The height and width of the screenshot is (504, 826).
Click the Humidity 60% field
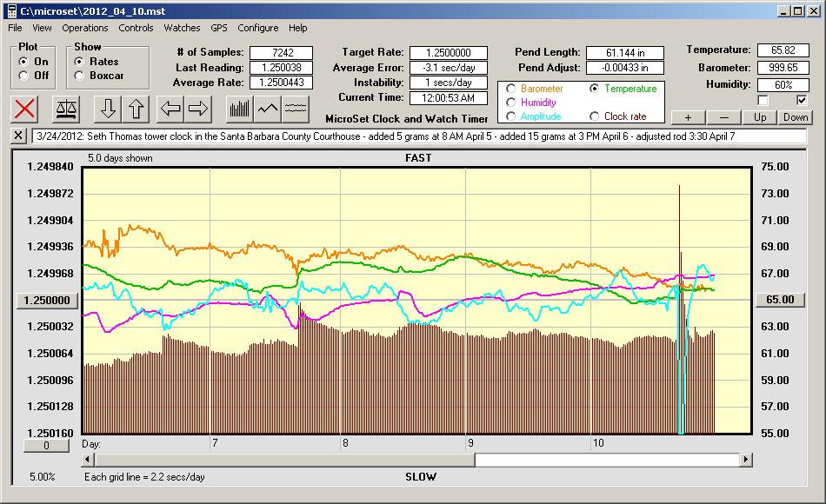pos(783,85)
